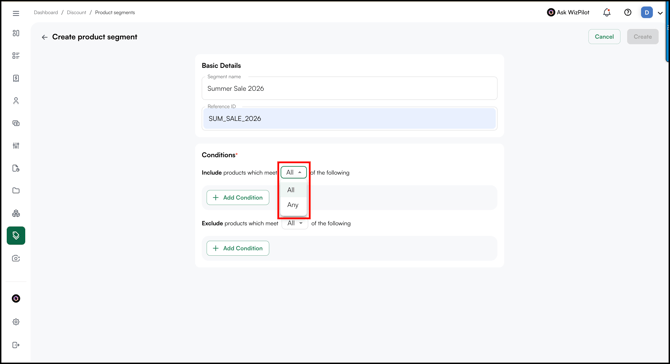Open the overlapping coins icon in sidebar
The width and height of the screenshot is (670, 364).
point(16,123)
